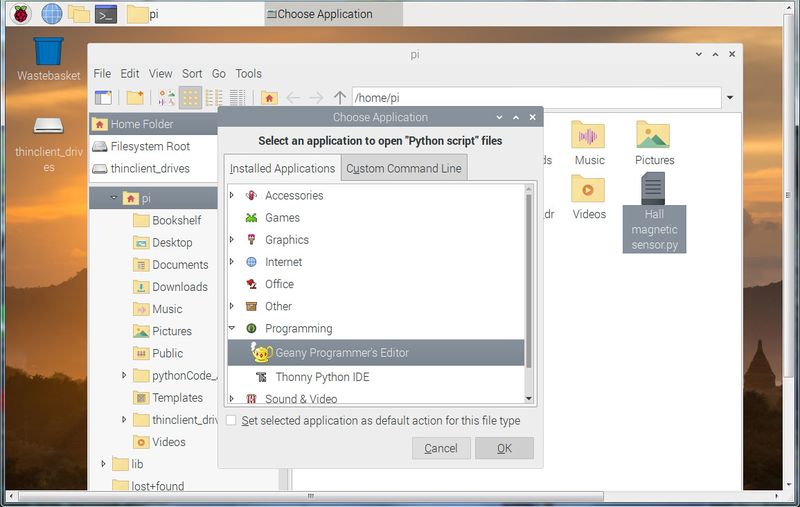The height and width of the screenshot is (507, 800).
Task: Go to home folder with the toolbar icon
Action: pyautogui.click(x=269, y=97)
